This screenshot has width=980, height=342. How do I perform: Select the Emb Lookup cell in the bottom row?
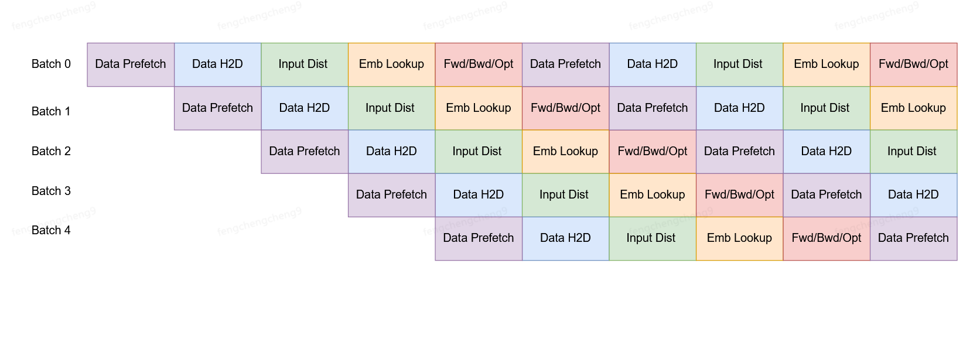coord(739,238)
